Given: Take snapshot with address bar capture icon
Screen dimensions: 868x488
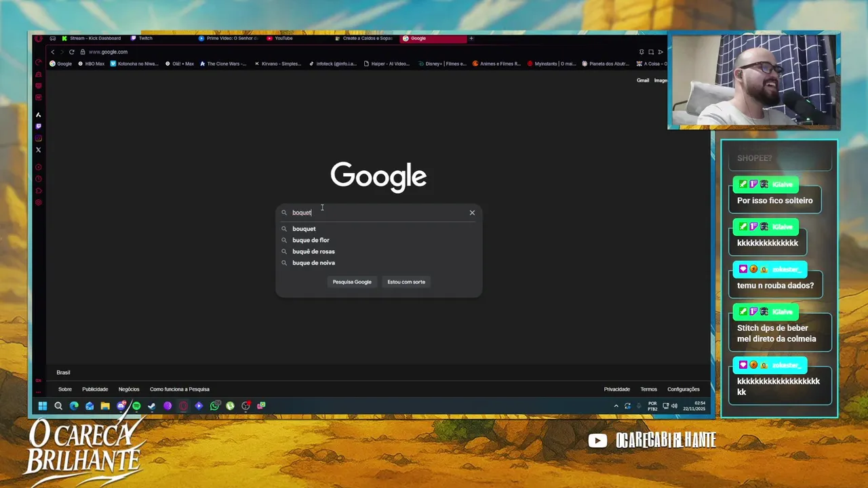Looking at the screenshot, I should pyautogui.click(x=651, y=52).
